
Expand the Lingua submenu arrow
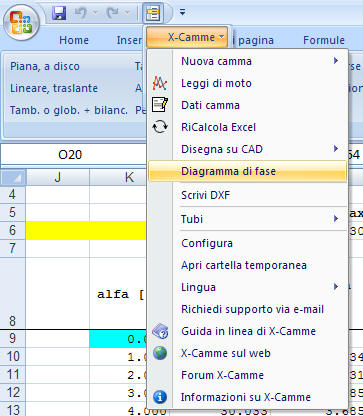click(336, 287)
